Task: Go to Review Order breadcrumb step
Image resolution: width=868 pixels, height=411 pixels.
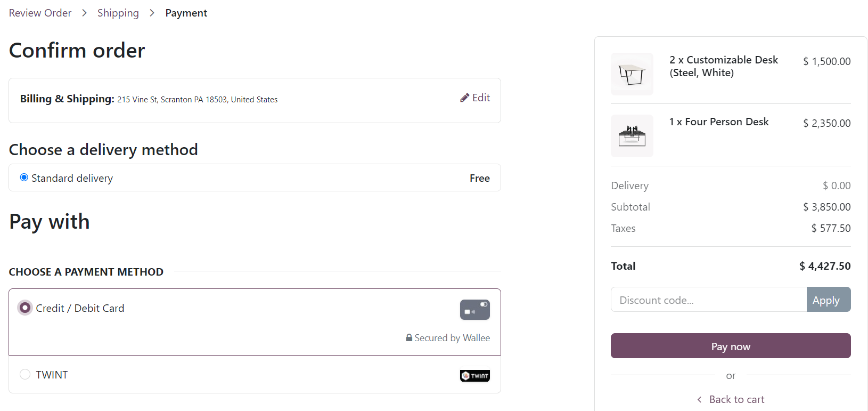Action: coord(40,13)
